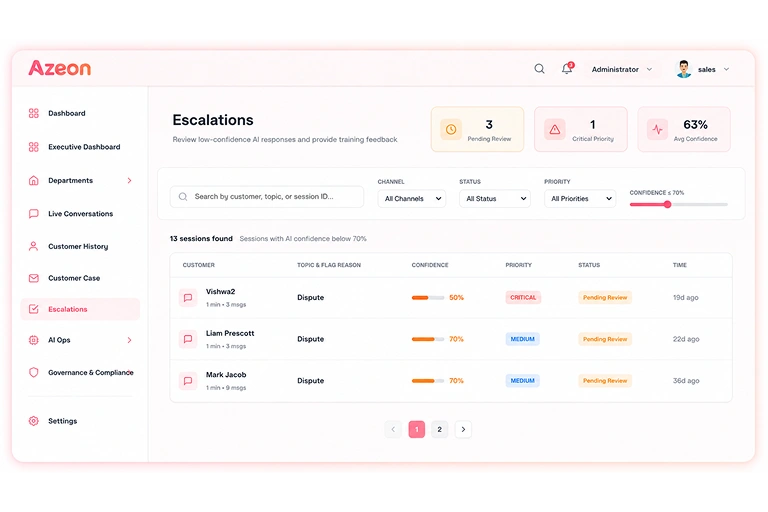This screenshot has height=512, width=768.
Task: Click the confidence slider handle
Action: [667, 204]
